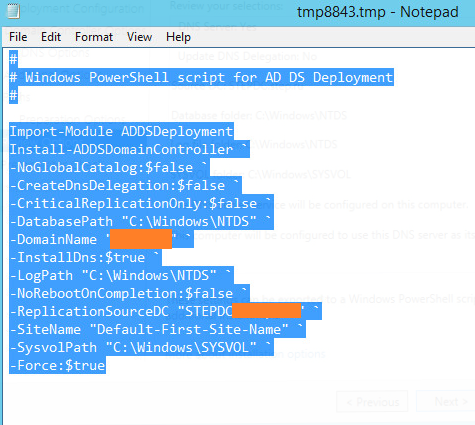Viewport: 475px width, 425px height.
Task: Click the '-InstallDns:$true' line
Action: [85, 257]
